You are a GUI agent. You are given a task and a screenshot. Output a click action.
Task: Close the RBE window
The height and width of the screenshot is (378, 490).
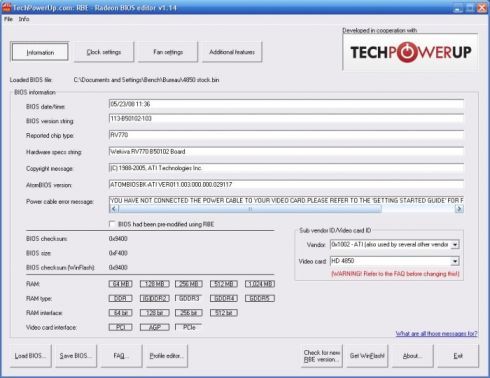click(482, 8)
